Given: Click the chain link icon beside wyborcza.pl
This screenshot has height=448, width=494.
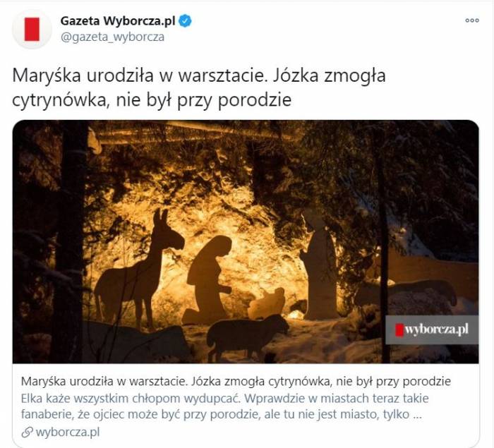Looking at the screenshot, I should click(x=27, y=432).
